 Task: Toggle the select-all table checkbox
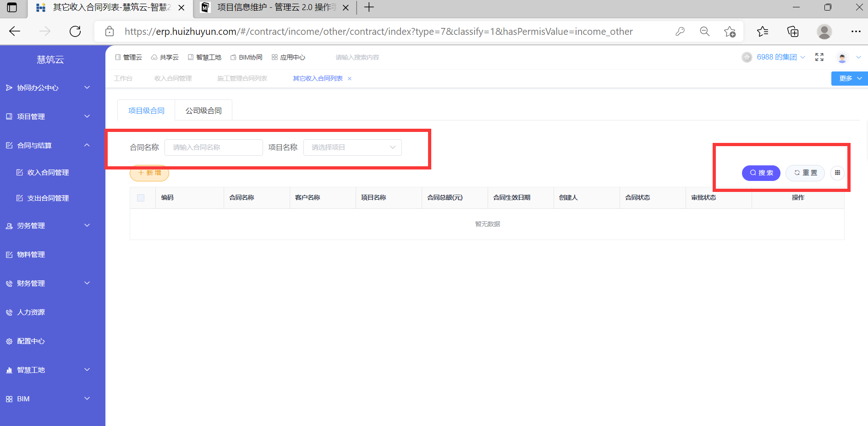[141, 198]
